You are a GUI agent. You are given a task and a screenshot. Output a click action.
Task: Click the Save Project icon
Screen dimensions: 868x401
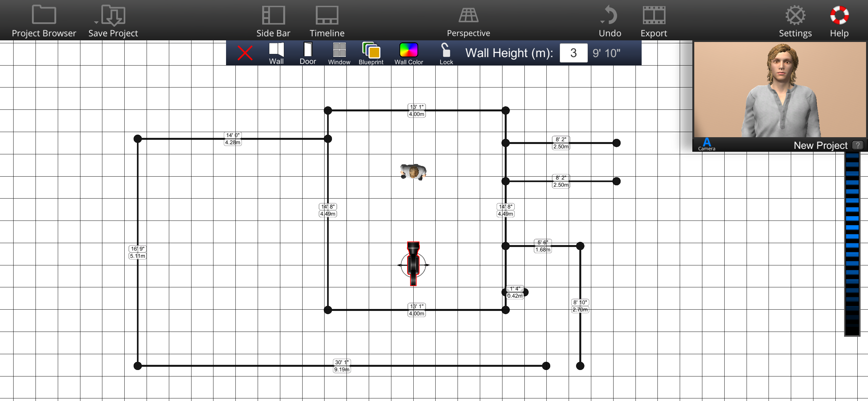coord(114,15)
